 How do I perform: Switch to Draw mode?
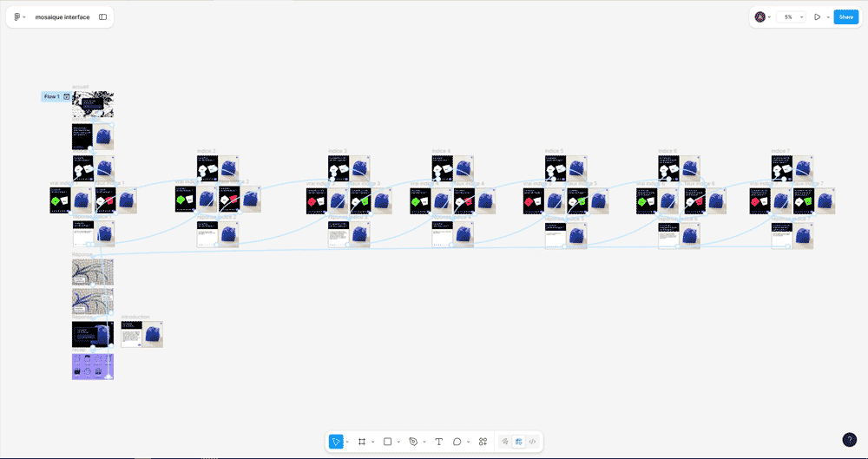(505, 442)
